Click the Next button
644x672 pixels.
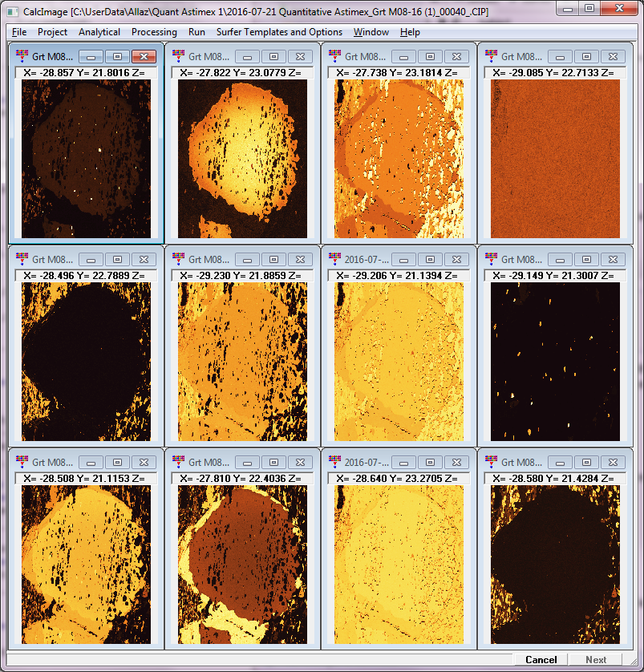pos(596,660)
